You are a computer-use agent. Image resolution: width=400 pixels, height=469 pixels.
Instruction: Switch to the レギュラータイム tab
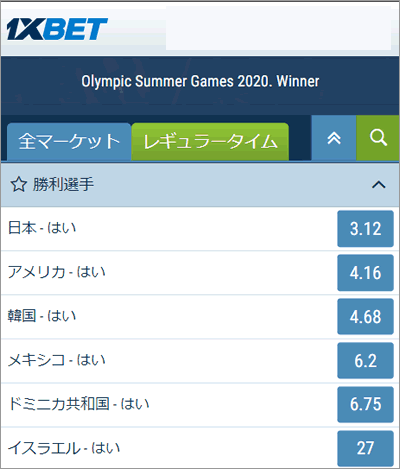click(210, 142)
